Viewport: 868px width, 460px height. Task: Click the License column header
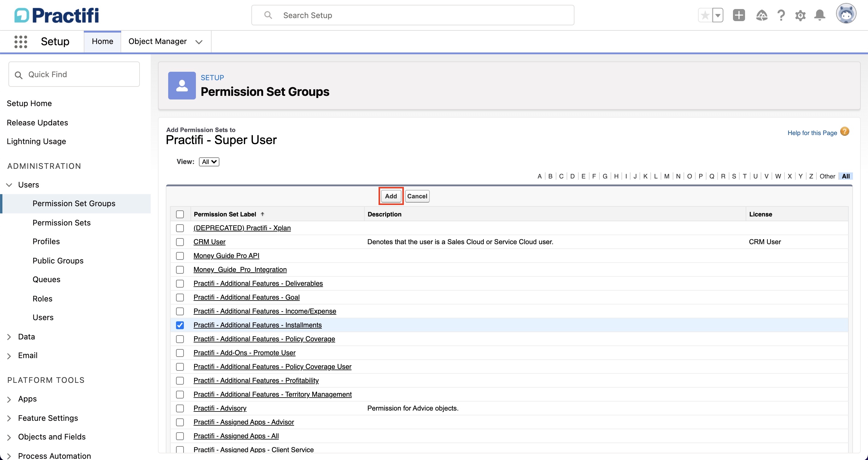[x=760, y=214]
